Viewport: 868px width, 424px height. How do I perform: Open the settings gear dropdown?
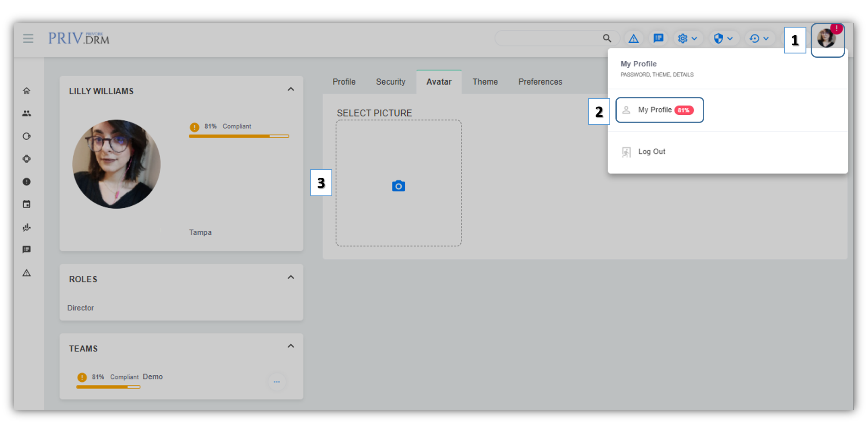click(687, 38)
